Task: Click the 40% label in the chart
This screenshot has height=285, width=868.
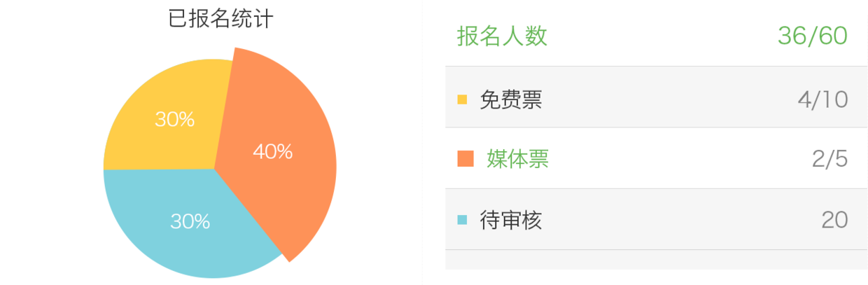Action: (272, 152)
